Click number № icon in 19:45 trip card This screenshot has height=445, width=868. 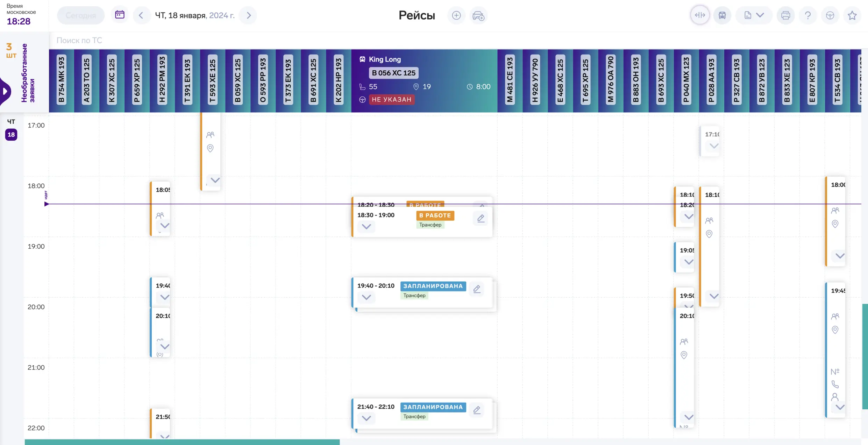coord(835,372)
